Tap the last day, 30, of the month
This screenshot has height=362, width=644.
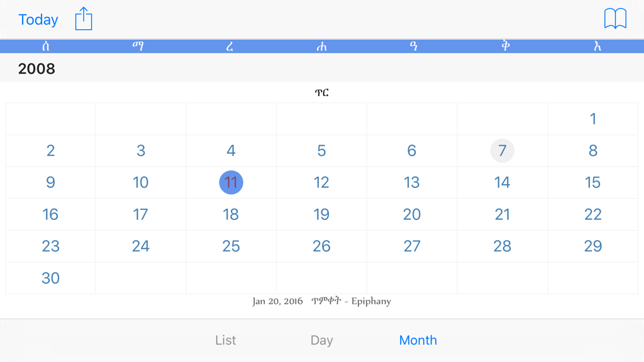click(x=50, y=278)
